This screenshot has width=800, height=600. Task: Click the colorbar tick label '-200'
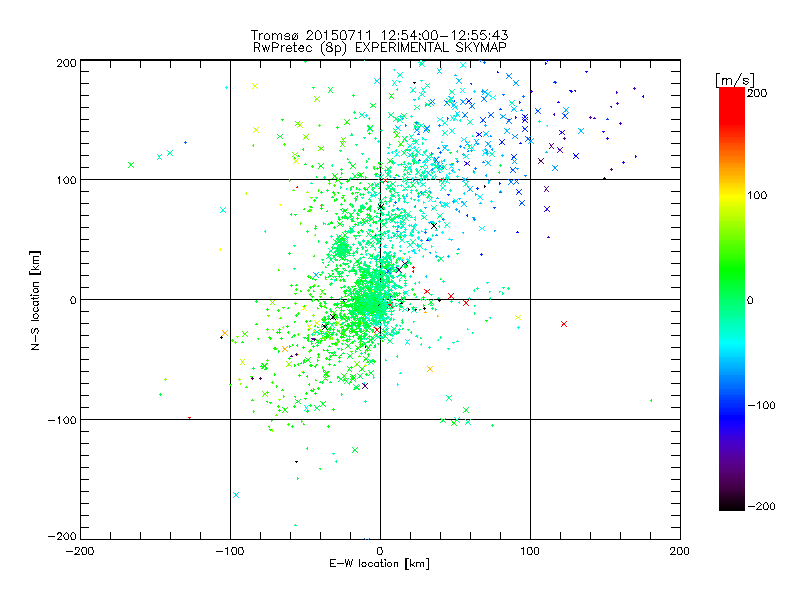coord(761,506)
